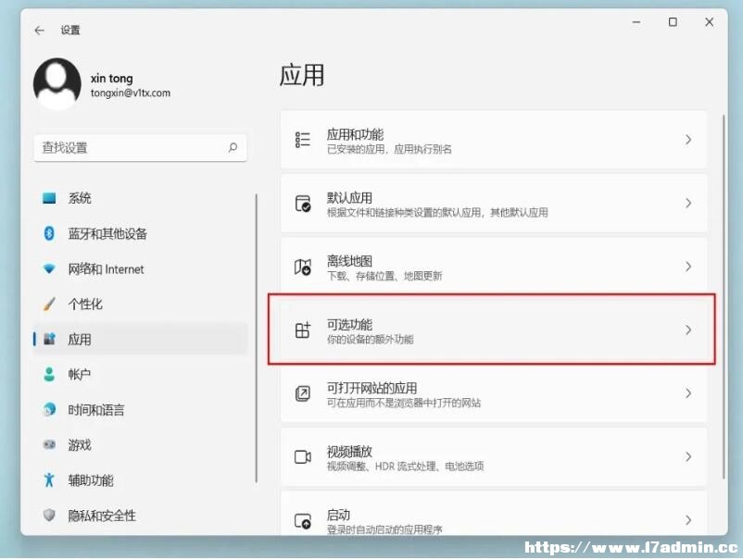The width and height of the screenshot is (743, 560).
Task: Click the sidebar navigation scrollbar
Action: [257, 339]
